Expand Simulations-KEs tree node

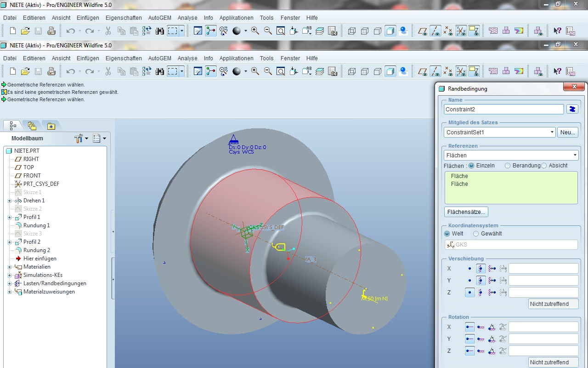[10, 276]
